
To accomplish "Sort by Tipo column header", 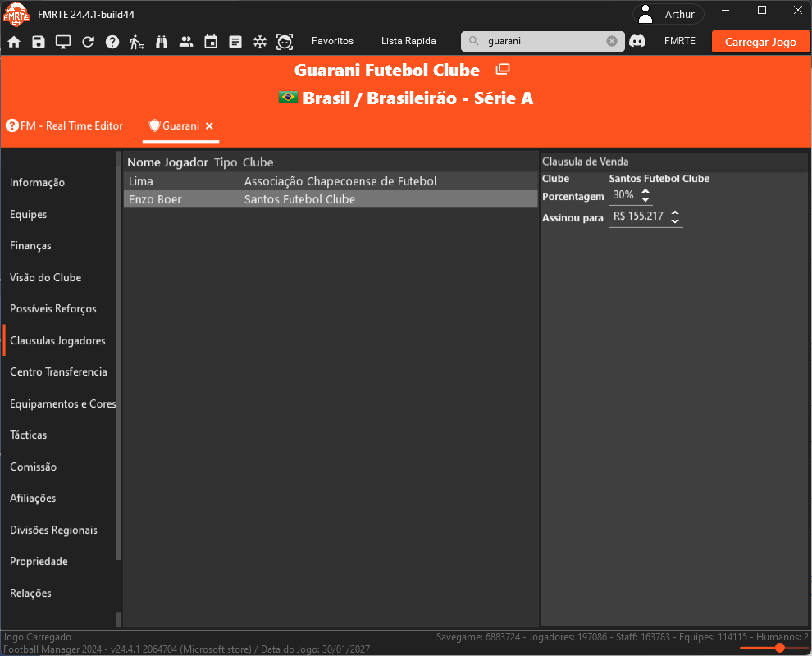I will (x=226, y=162).
